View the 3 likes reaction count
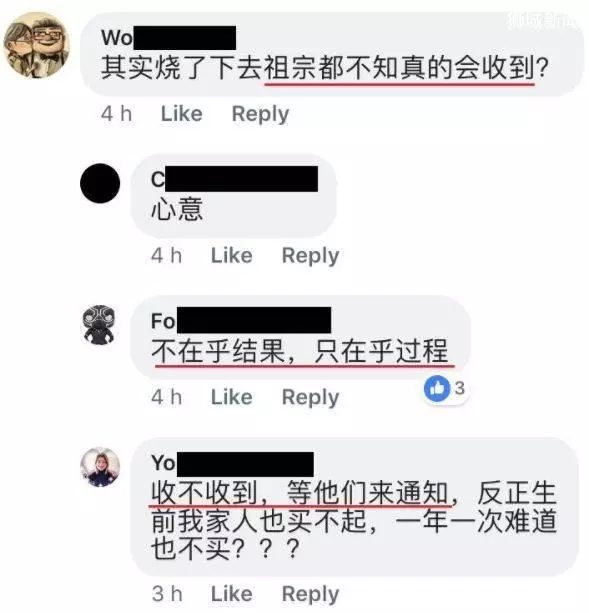This screenshot has width=589, height=613. pyautogui.click(x=460, y=389)
